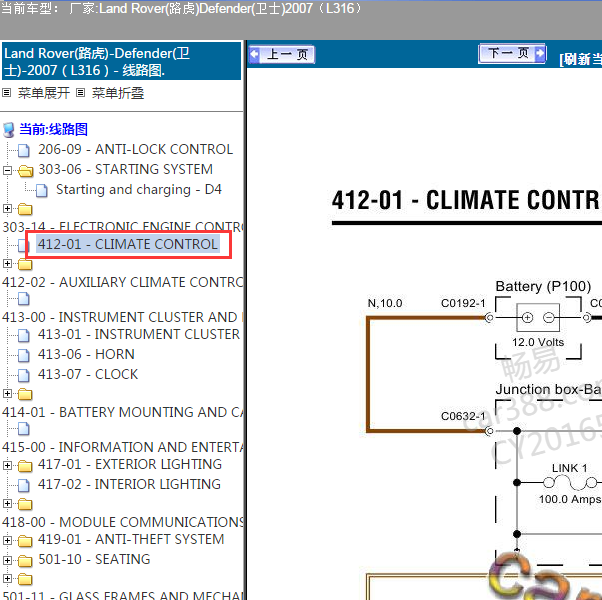This screenshot has height=600, width=602.
Task: Click the list icon before 菜单展开
Action: 7,93
